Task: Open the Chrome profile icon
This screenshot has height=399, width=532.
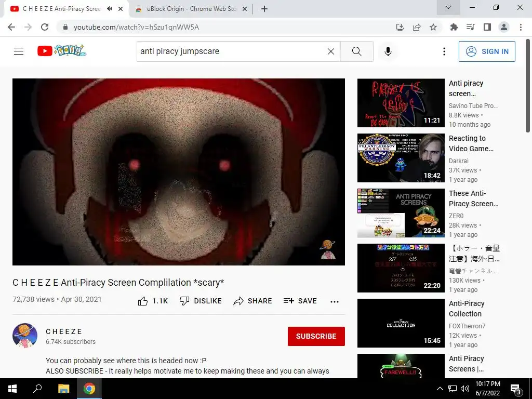Action: [504, 27]
